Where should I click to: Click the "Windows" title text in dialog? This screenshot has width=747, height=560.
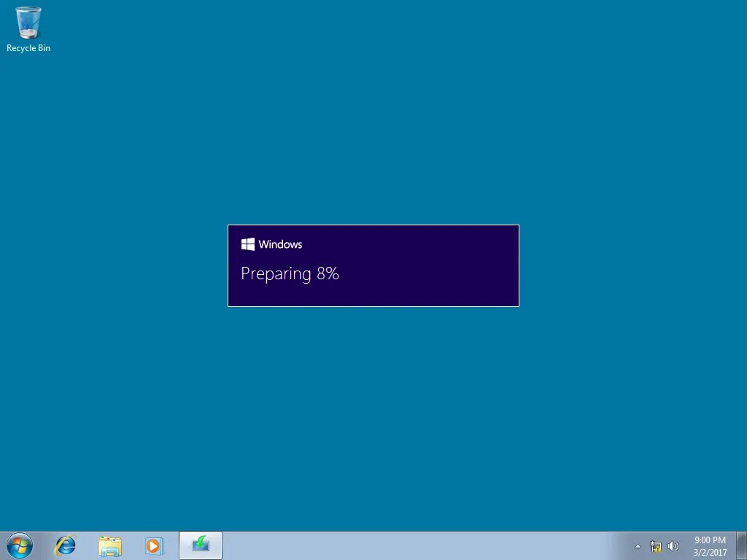280,244
